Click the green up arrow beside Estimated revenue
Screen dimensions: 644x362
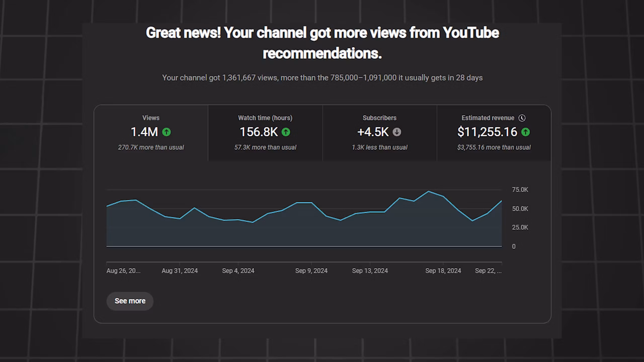pyautogui.click(x=525, y=132)
